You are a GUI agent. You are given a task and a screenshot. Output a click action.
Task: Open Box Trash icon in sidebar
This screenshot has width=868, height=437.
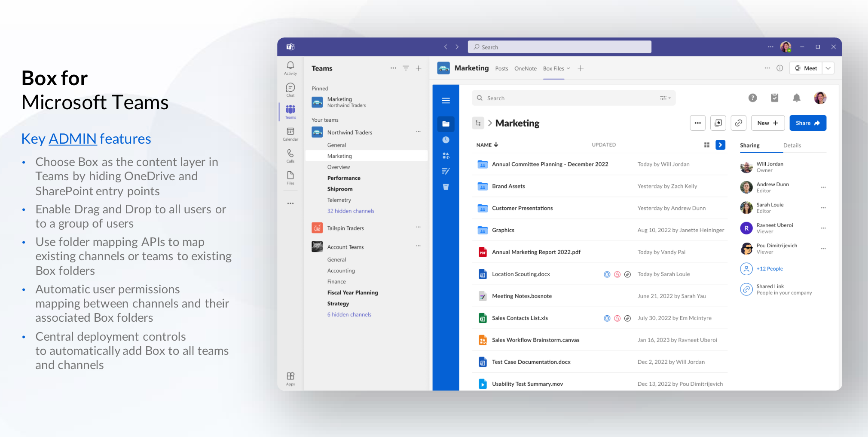point(446,187)
